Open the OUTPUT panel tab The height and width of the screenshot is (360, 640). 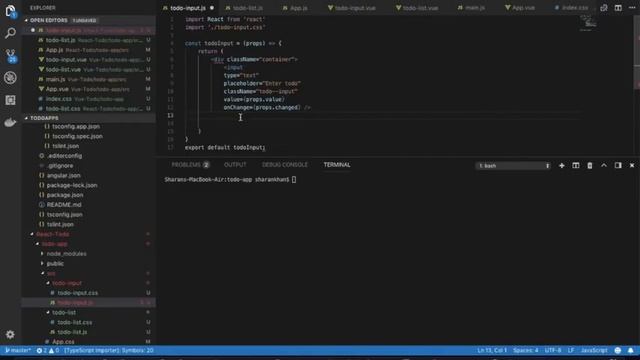235,165
